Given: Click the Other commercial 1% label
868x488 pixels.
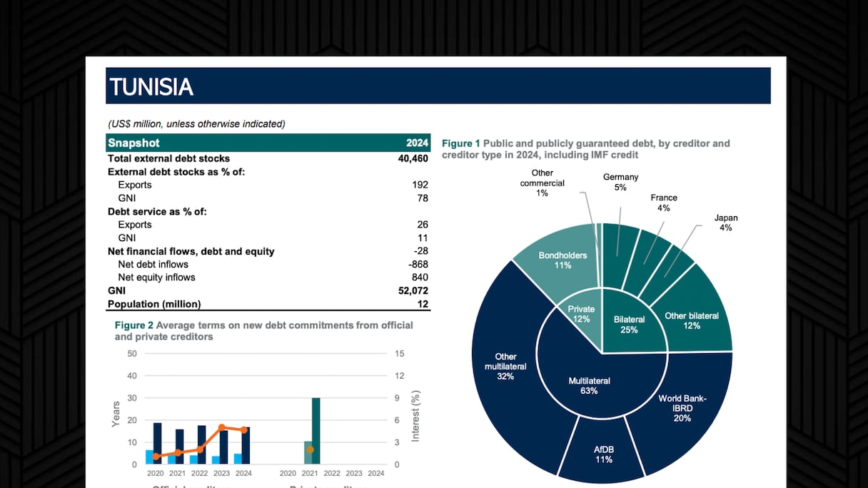Looking at the screenshot, I should pos(542,183).
